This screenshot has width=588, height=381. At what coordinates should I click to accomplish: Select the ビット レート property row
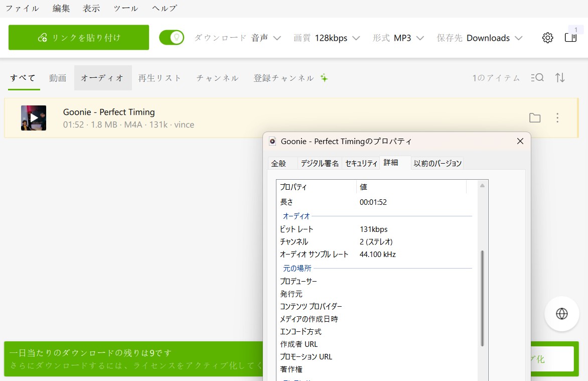coord(375,229)
